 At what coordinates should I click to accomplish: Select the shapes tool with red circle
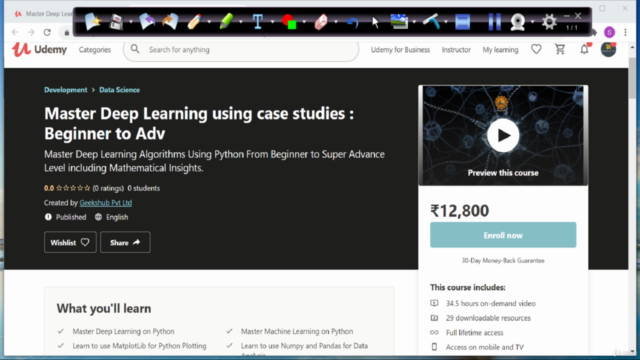click(x=289, y=21)
